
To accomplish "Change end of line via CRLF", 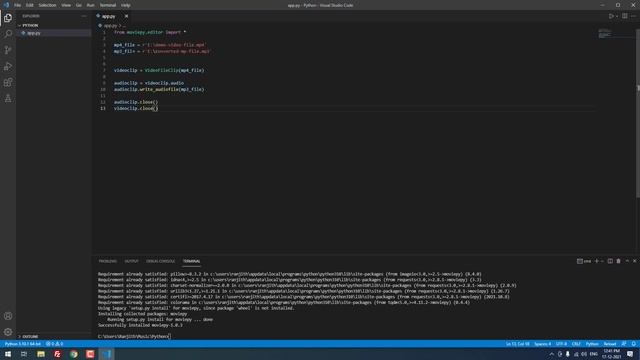I will (576, 344).
